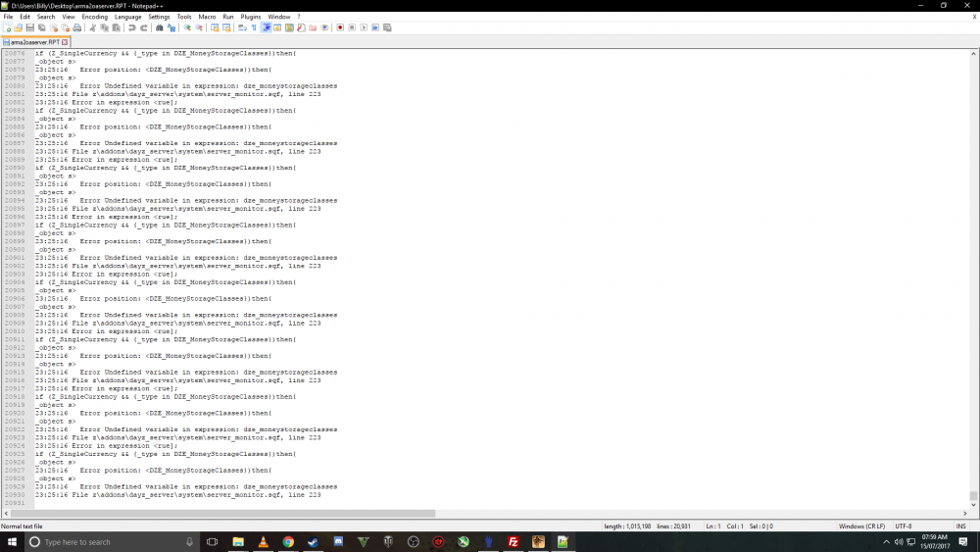
Task: Open Replace dialog from toolbar
Action: 171,27
